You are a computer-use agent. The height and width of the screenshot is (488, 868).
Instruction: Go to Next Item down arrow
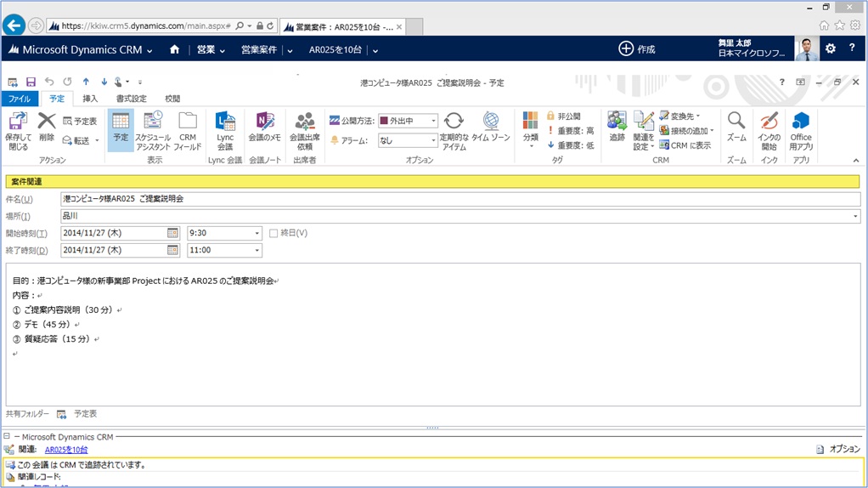(x=104, y=82)
